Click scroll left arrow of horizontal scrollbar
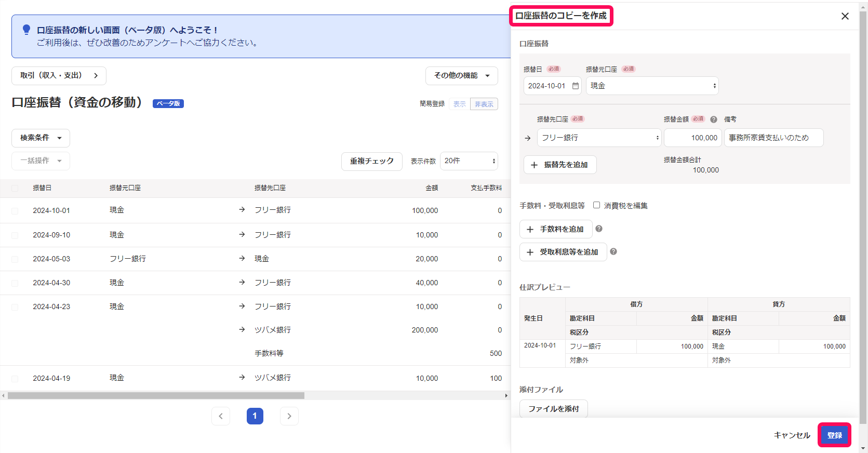This screenshot has height=453, width=868. point(3,396)
